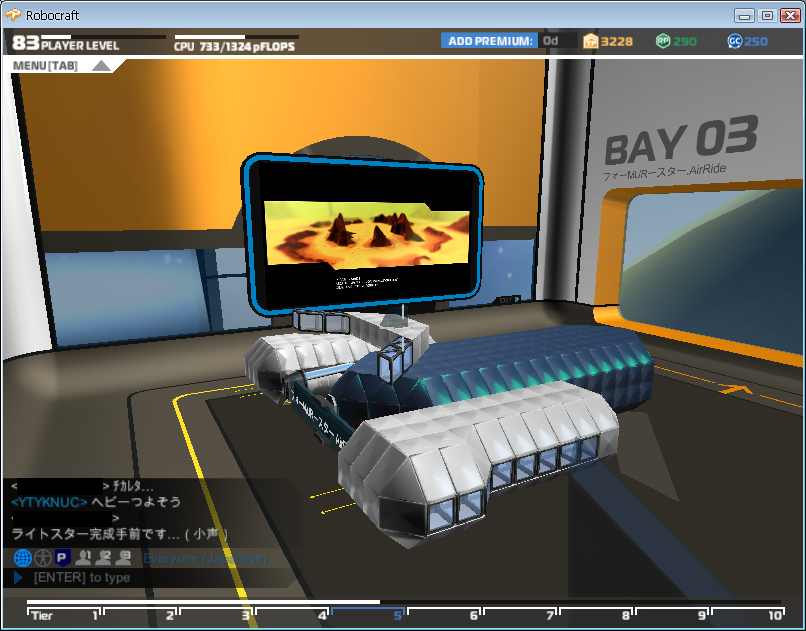Click the 290 robo points value

[x=685, y=41]
